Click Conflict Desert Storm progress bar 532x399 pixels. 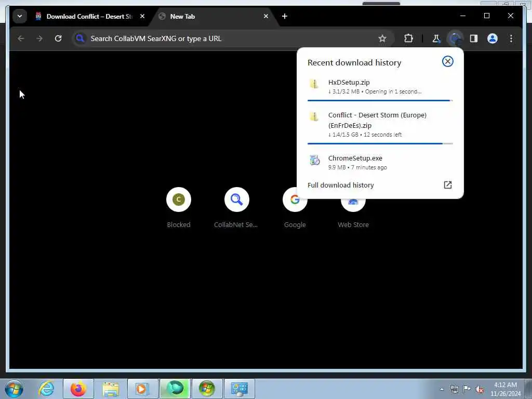[380, 143]
